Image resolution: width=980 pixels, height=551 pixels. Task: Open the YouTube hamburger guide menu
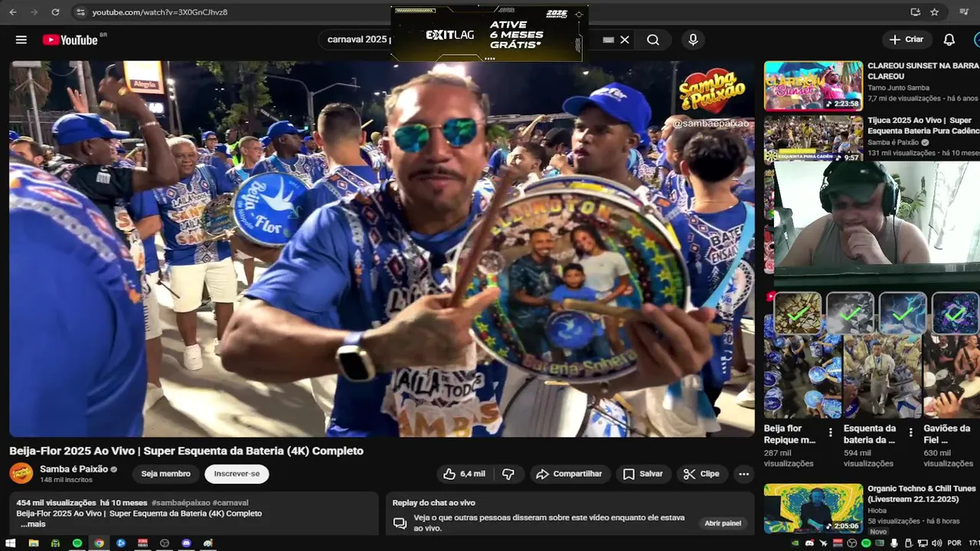(21, 40)
